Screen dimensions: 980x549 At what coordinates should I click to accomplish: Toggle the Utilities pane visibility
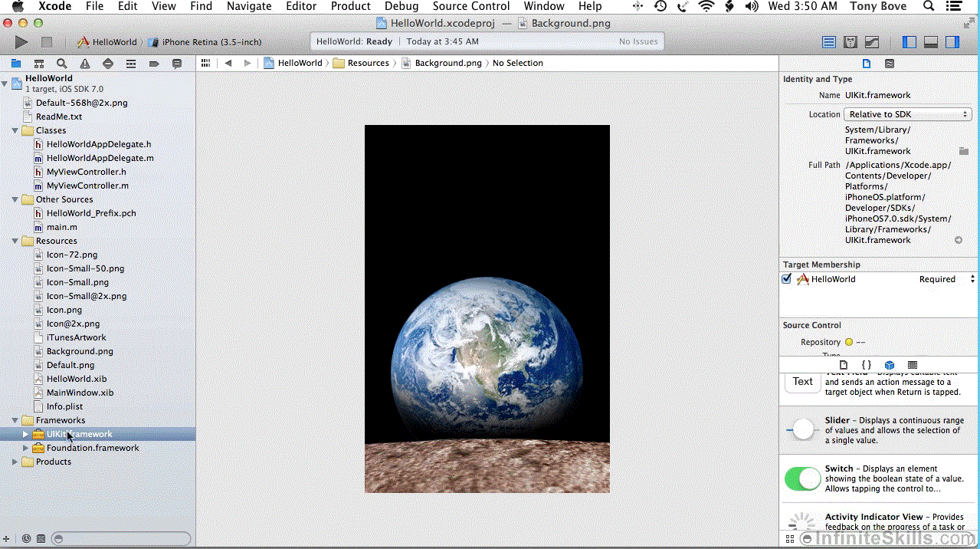(x=952, y=42)
